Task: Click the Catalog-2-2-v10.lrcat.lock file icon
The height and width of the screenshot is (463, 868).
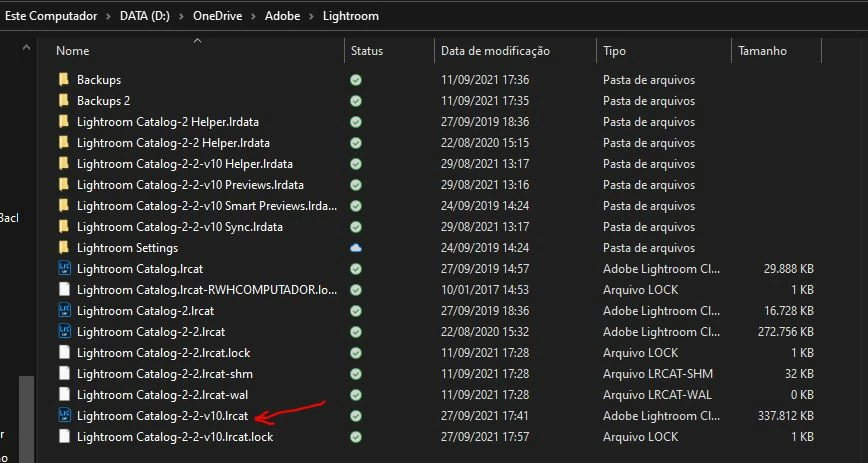Action: coord(65,436)
